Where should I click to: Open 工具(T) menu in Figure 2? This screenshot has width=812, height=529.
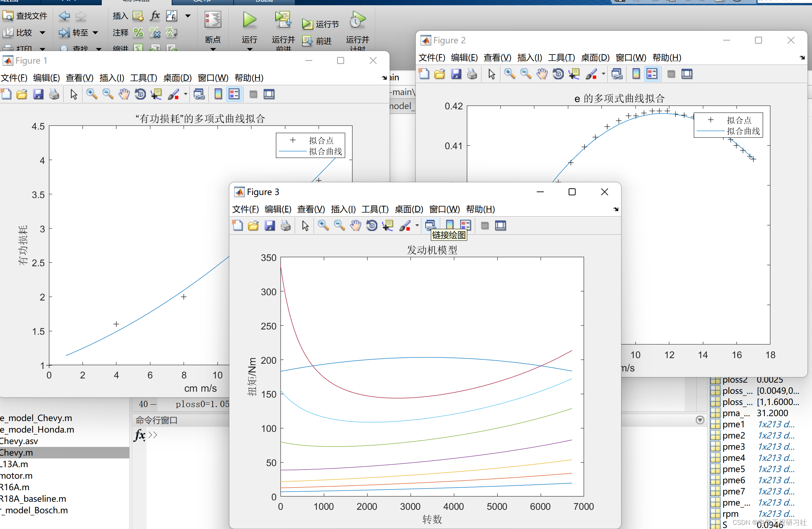click(561, 58)
